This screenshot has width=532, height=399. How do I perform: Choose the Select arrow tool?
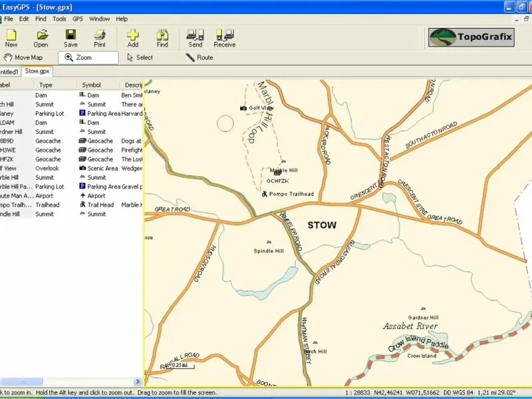(x=140, y=58)
